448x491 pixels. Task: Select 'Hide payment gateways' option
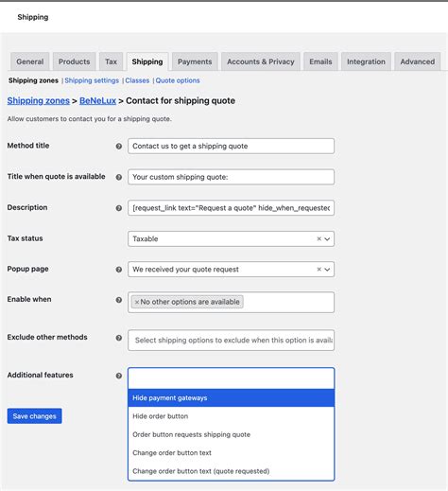[x=231, y=398]
